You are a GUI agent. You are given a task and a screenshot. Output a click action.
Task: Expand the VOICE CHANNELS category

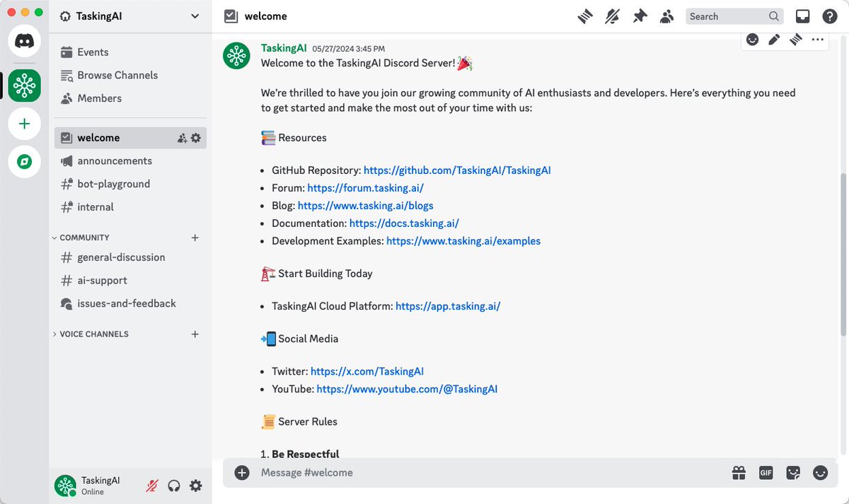(x=91, y=334)
